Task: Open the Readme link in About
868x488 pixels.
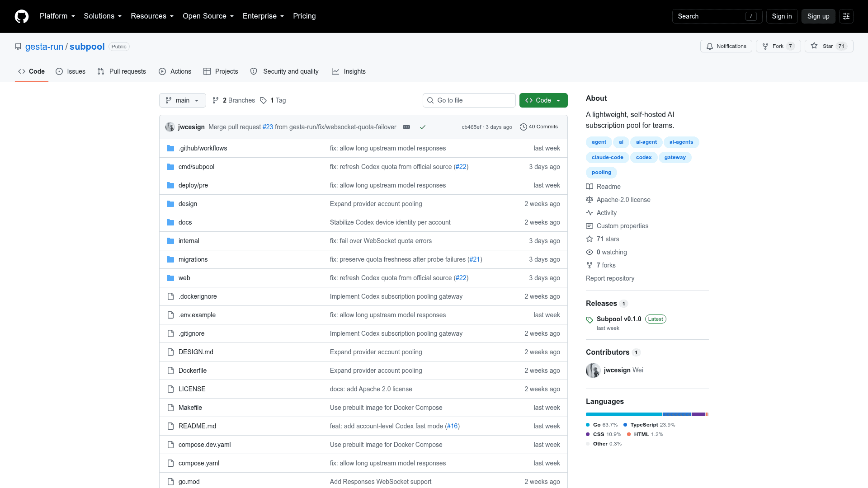Action: coord(604,187)
